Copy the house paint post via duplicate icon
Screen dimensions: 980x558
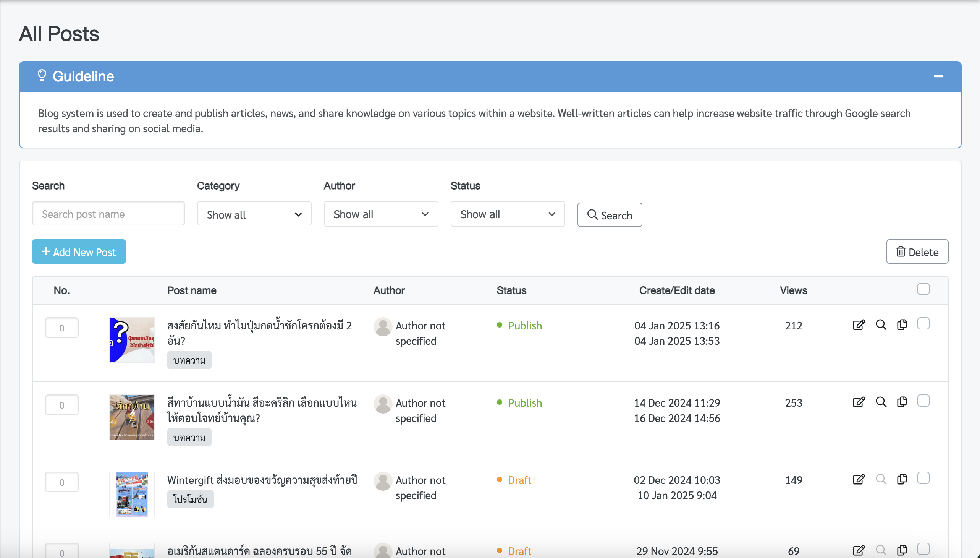(x=902, y=402)
